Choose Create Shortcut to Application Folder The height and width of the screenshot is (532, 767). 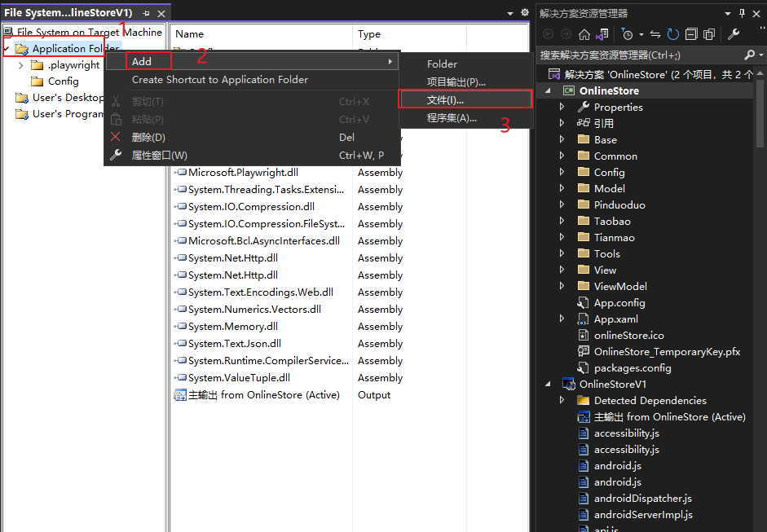pyautogui.click(x=220, y=80)
